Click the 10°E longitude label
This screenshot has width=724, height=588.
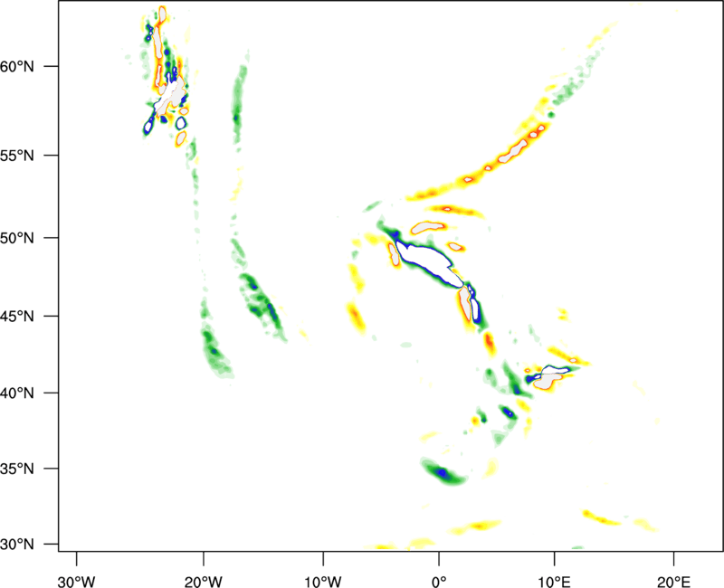click(x=554, y=582)
